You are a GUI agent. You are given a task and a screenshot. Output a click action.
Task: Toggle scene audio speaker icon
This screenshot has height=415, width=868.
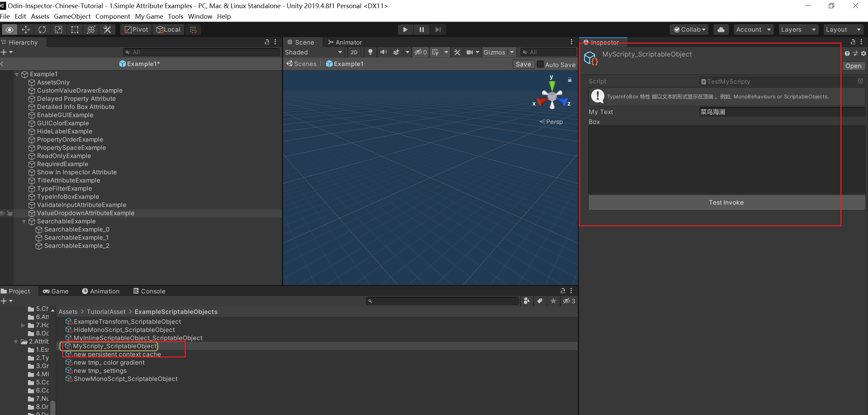[384, 52]
